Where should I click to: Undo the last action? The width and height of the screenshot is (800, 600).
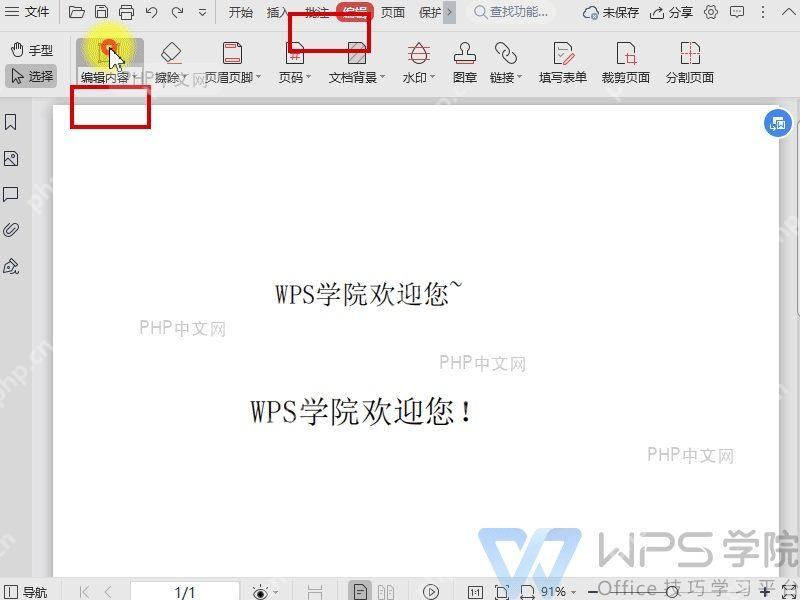[152, 12]
